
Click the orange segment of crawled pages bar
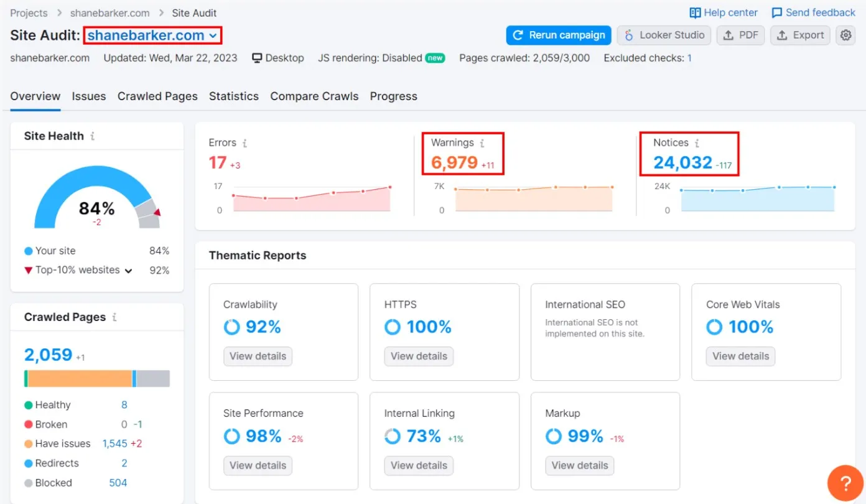[x=80, y=378]
